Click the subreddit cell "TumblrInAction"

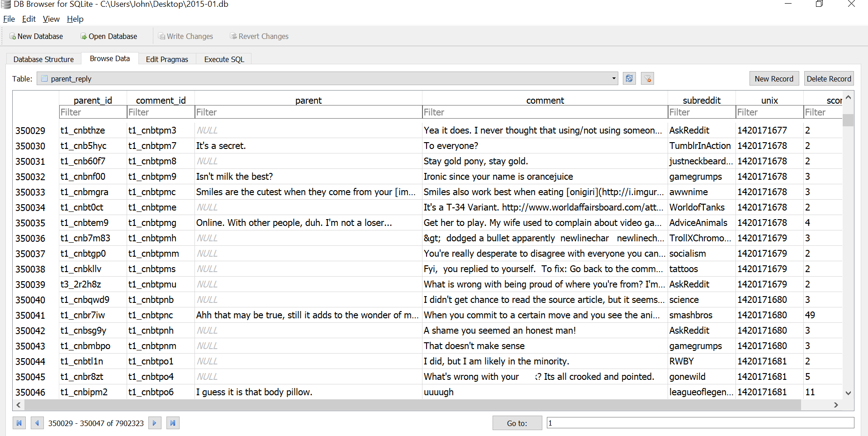point(702,146)
